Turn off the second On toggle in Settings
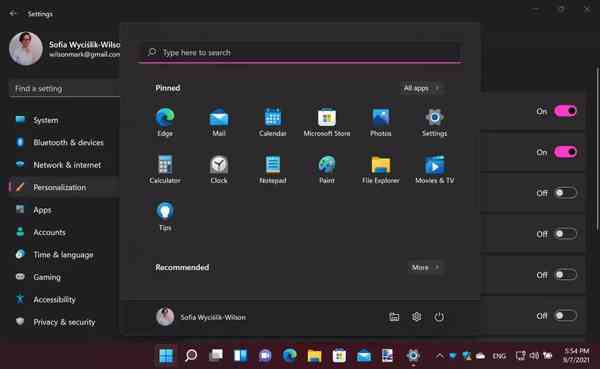 pyautogui.click(x=566, y=152)
